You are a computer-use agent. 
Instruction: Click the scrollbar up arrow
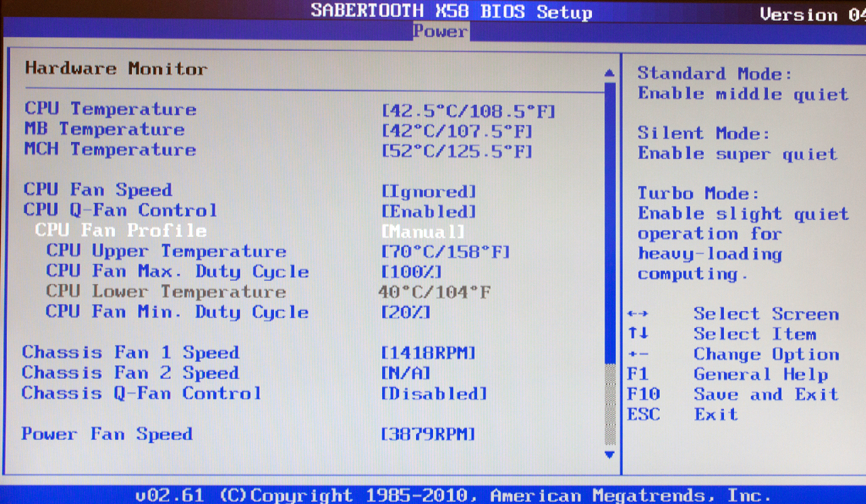point(610,73)
